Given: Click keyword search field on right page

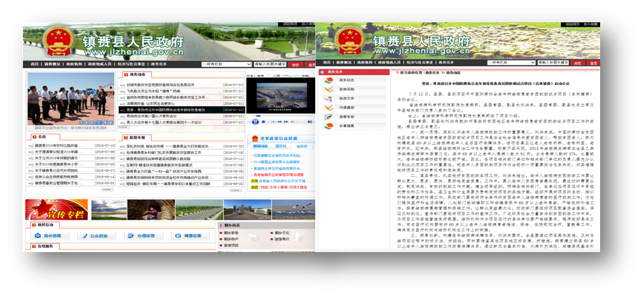Looking at the screenshot, I should tap(553, 62).
